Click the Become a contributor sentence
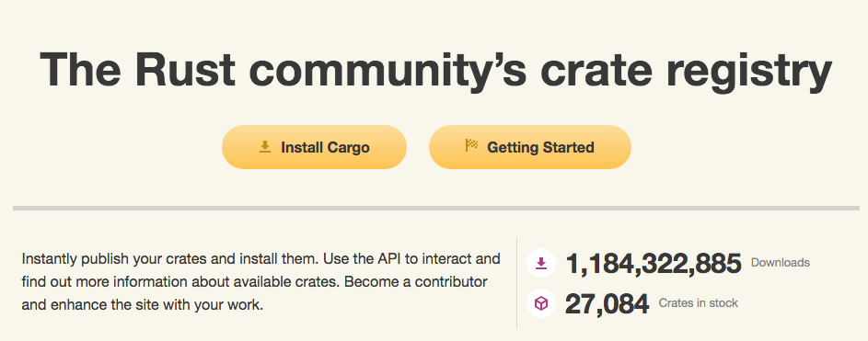Image resolution: width=868 pixels, height=341 pixels. click(x=416, y=282)
